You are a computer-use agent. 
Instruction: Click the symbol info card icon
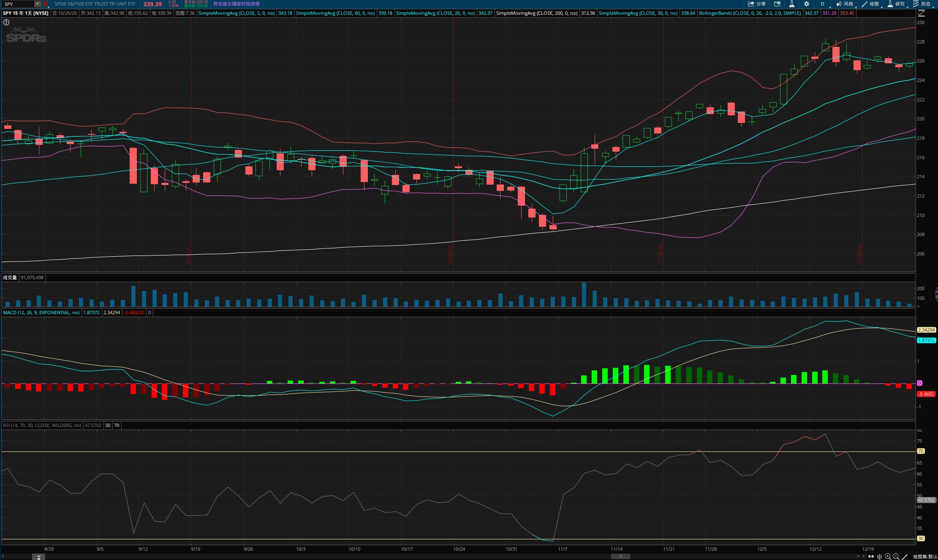click(777, 4)
